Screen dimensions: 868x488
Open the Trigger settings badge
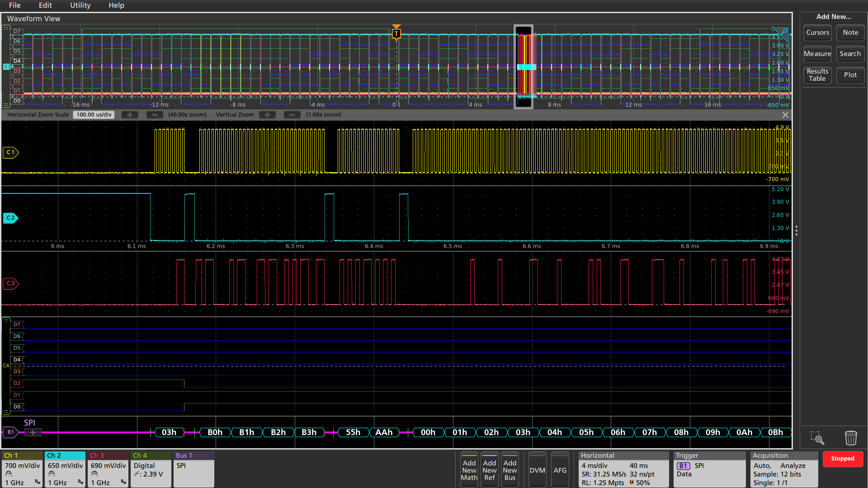[x=709, y=469]
